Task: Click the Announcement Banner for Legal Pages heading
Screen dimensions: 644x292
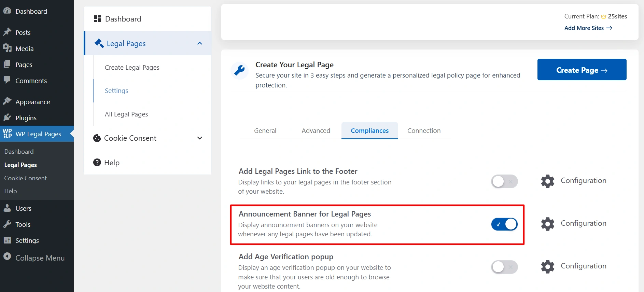Action: (x=305, y=214)
